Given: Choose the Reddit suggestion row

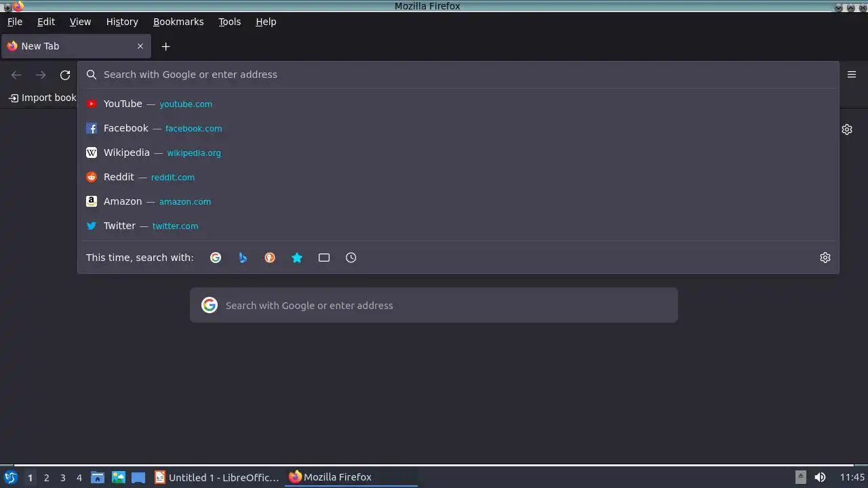Looking at the screenshot, I should 458,177.
